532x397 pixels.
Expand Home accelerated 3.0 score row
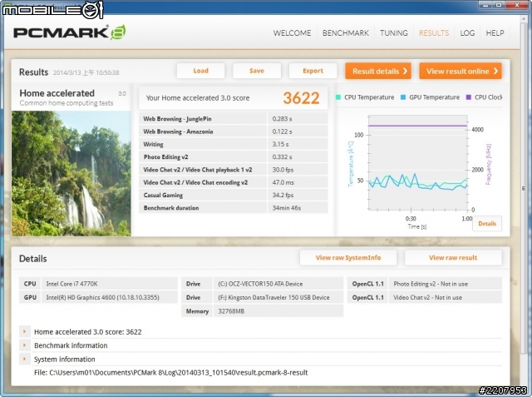point(24,331)
